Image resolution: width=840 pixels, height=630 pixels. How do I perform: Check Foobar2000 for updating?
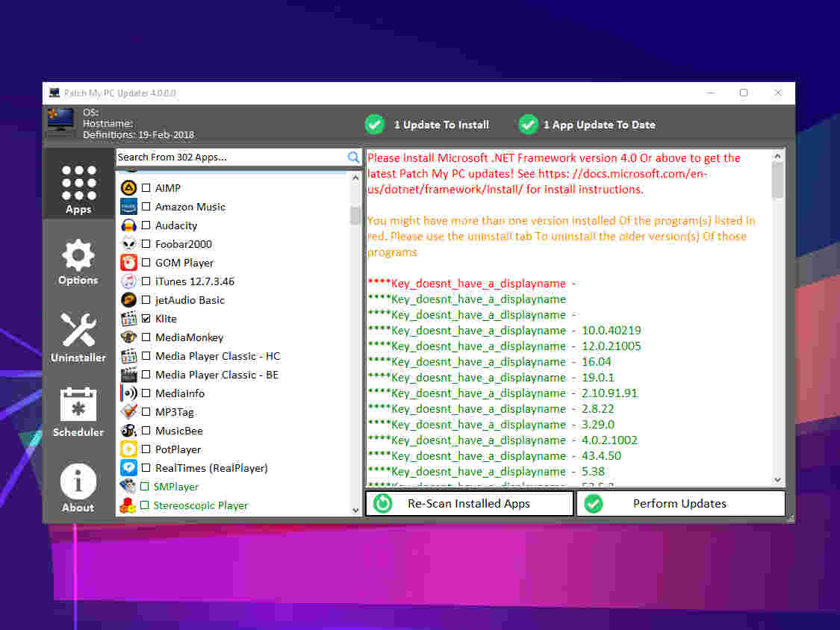146,244
